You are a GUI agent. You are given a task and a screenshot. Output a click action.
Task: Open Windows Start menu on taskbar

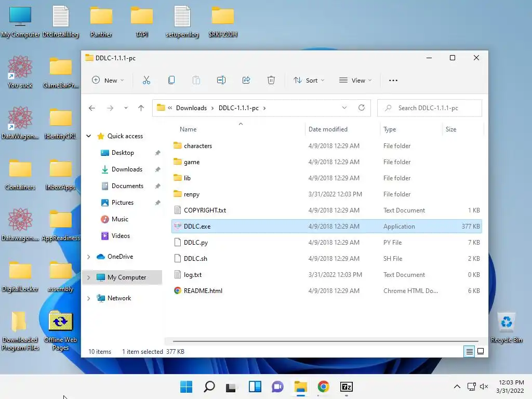[187, 387]
